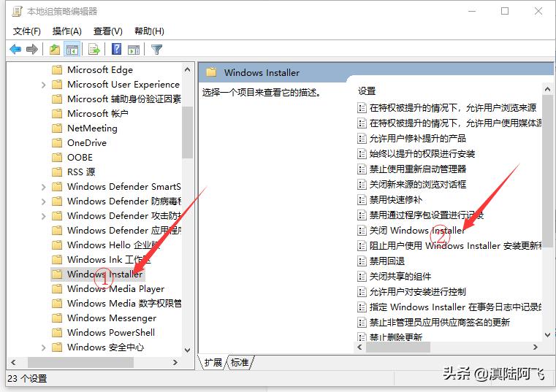Click the Microsoft 帐户 folder icon
Screen dimensions: 556x392
point(57,113)
